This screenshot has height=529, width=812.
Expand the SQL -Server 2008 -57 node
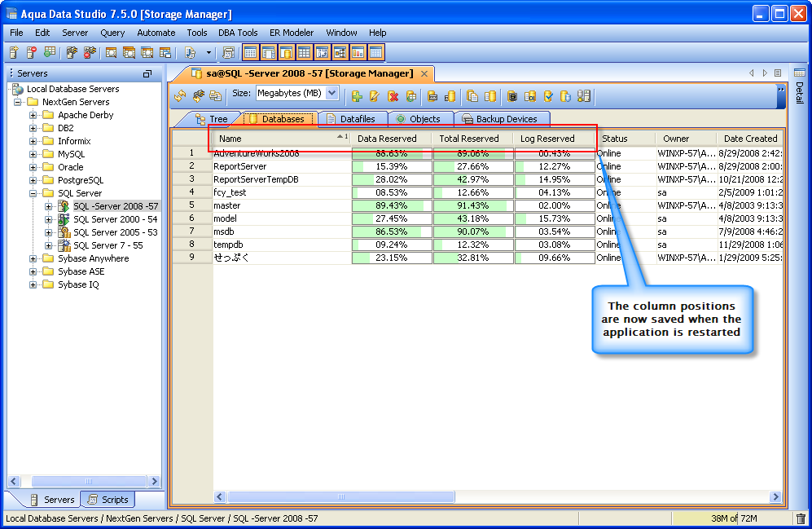(x=49, y=206)
